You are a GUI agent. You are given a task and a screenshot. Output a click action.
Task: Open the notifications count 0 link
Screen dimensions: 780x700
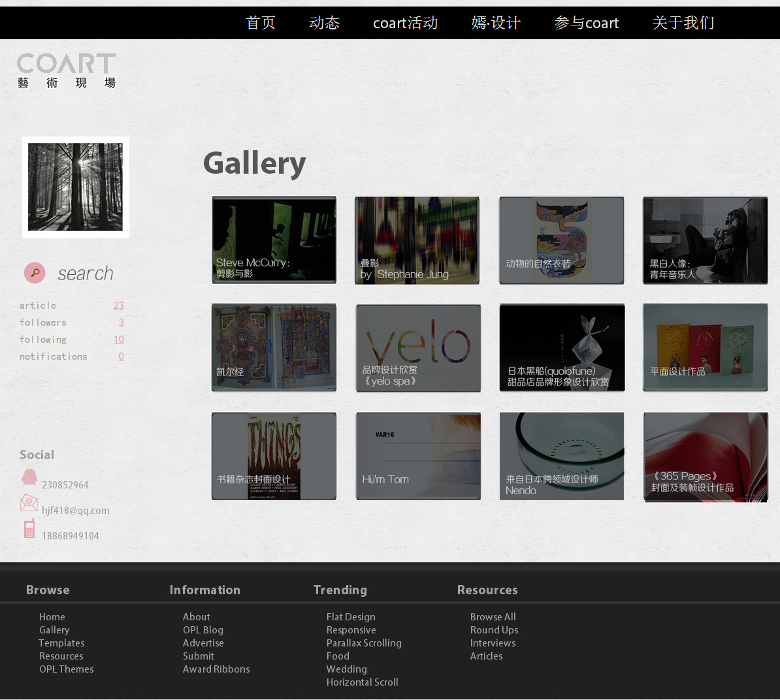click(x=121, y=356)
